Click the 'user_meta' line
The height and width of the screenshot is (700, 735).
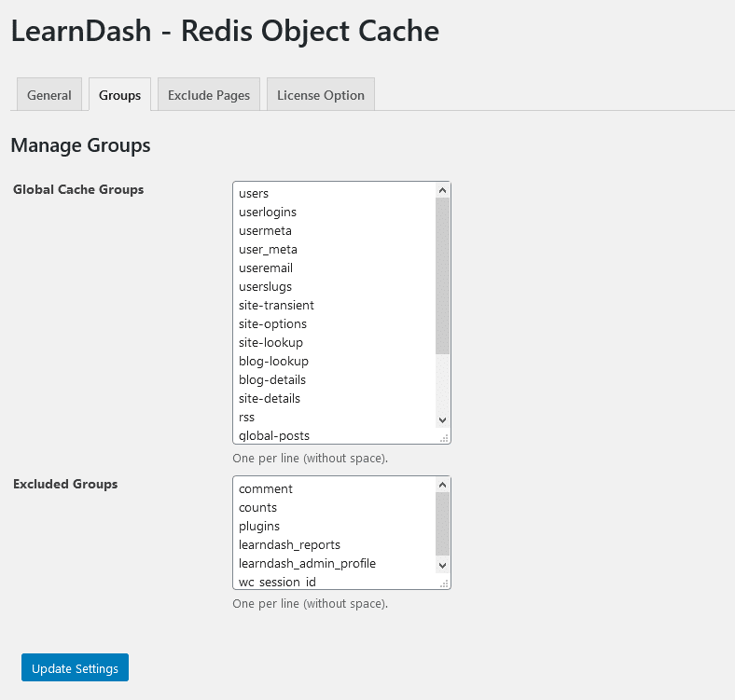coord(268,249)
